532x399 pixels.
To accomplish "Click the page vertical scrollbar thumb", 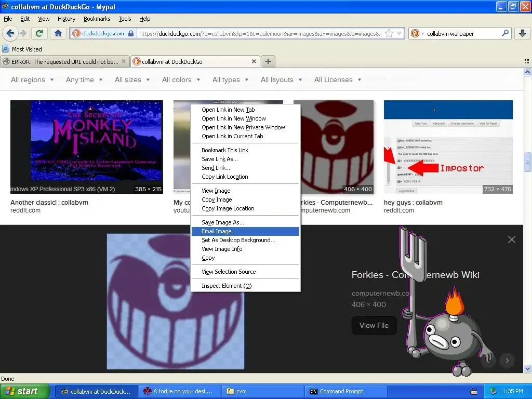I will [x=527, y=163].
